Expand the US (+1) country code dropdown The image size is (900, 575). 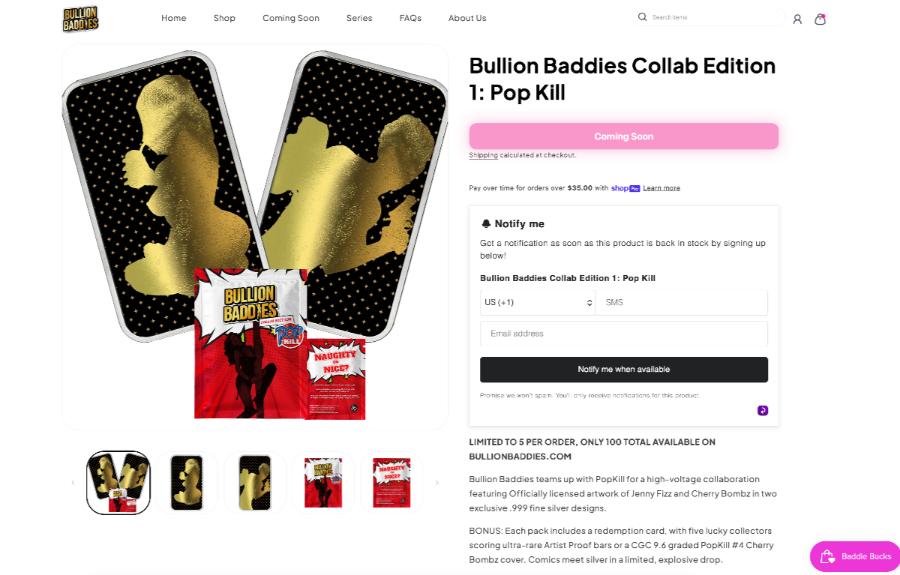pyautogui.click(x=538, y=302)
